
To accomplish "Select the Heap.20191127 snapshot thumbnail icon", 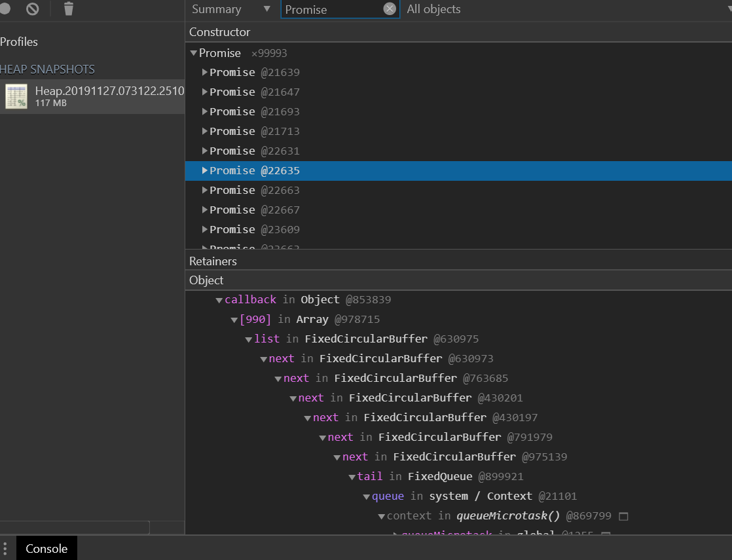I will (16, 96).
